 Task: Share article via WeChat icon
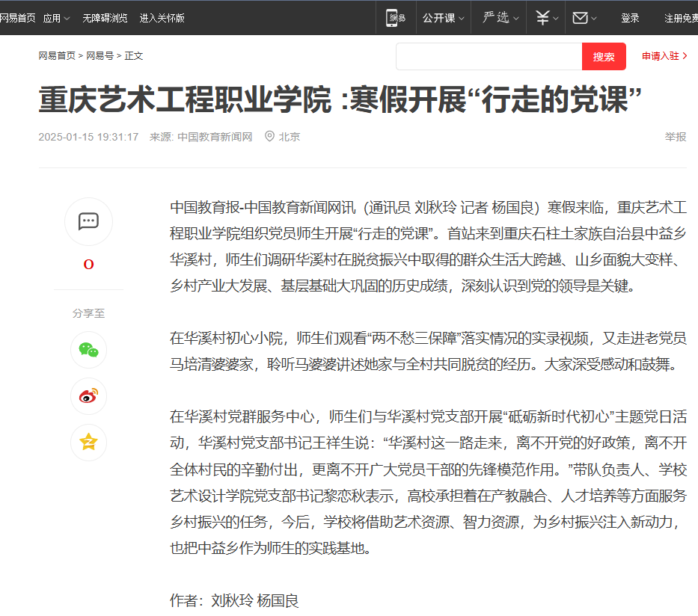[x=88, y=350]
